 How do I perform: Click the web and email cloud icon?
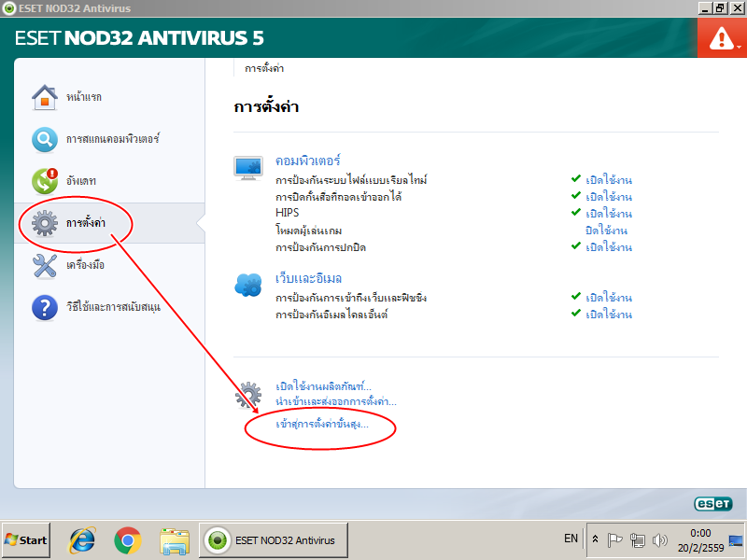coord(248,286)
